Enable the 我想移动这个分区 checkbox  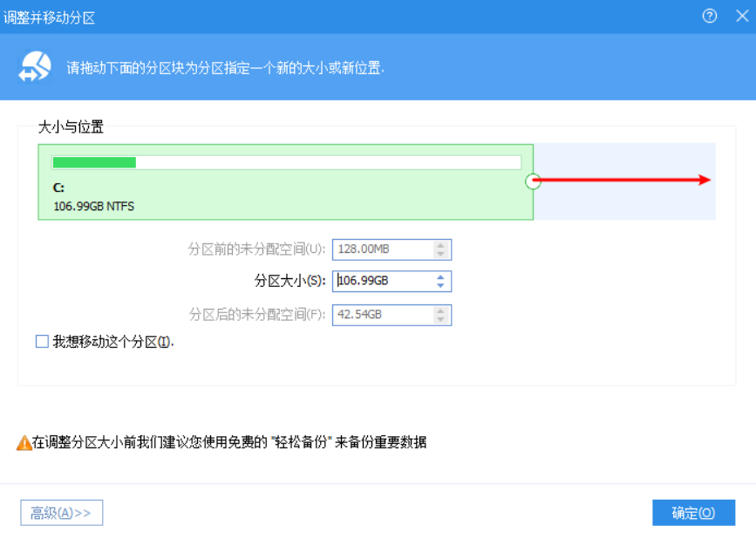42,341
